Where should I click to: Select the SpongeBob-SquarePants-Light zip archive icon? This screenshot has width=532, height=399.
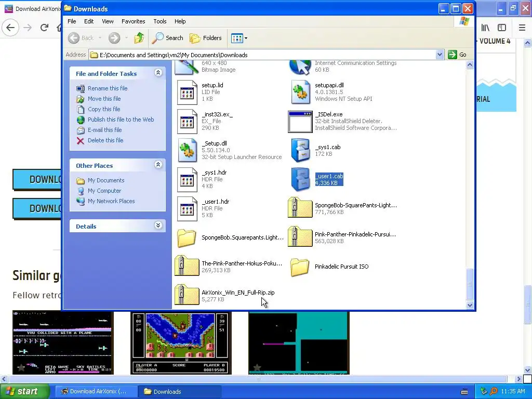coord(300,208)
